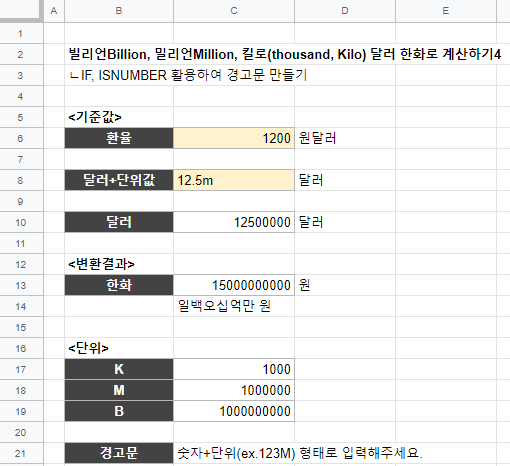This screenshot has width=510, height=466.
Task: Select row 10 header
Action: tap(21, 222)
